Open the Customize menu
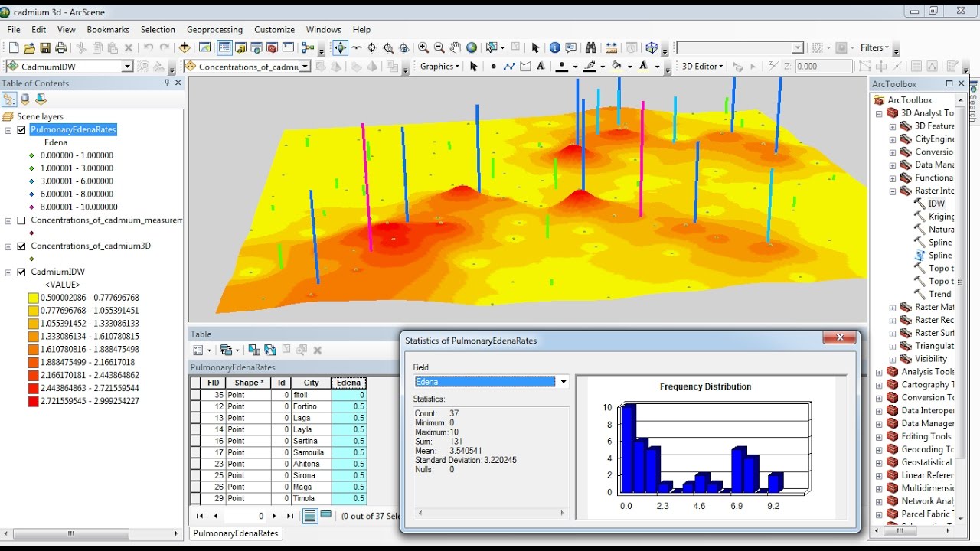This screenshot has width=980, height=551. pos(274,30)
